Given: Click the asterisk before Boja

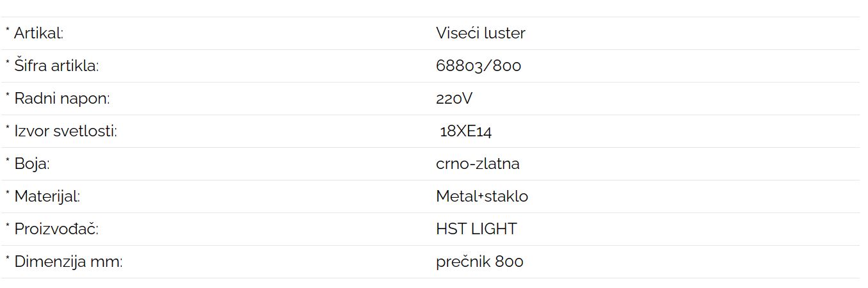Looking at the screenshot, I should [8, 161].
